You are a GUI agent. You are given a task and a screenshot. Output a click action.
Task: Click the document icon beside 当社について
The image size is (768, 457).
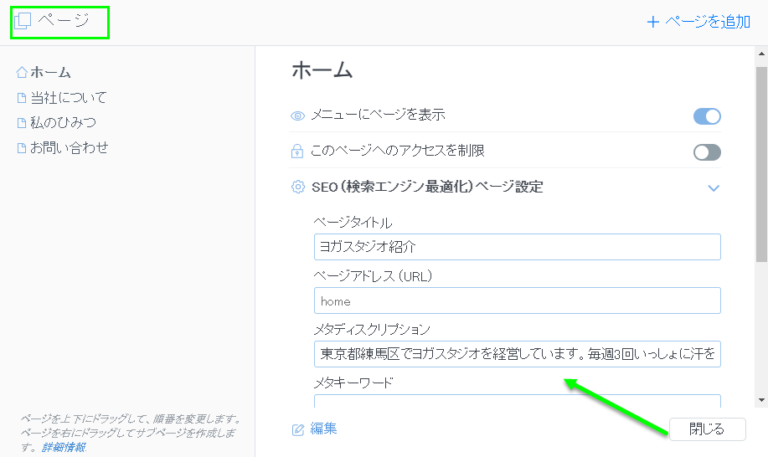coord(21,98)
